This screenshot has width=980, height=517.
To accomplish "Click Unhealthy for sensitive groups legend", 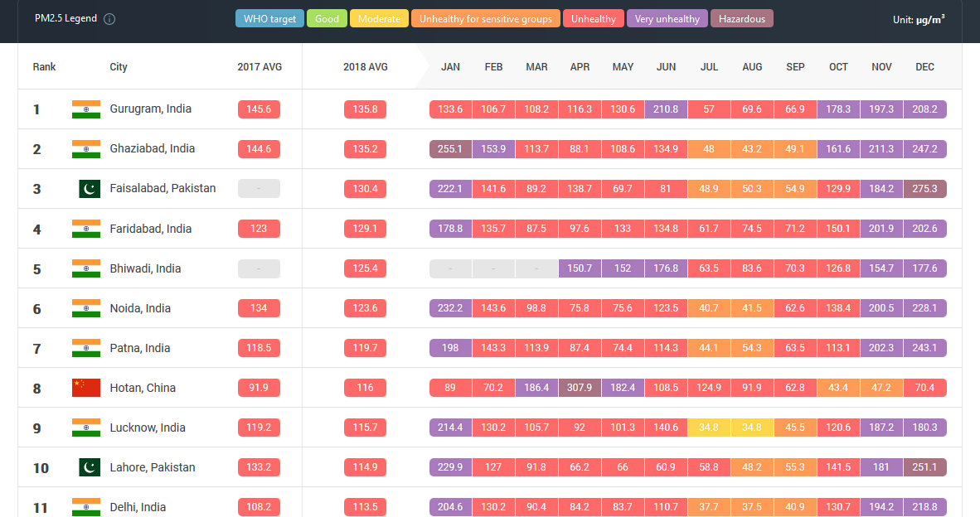I will [485, 19].
